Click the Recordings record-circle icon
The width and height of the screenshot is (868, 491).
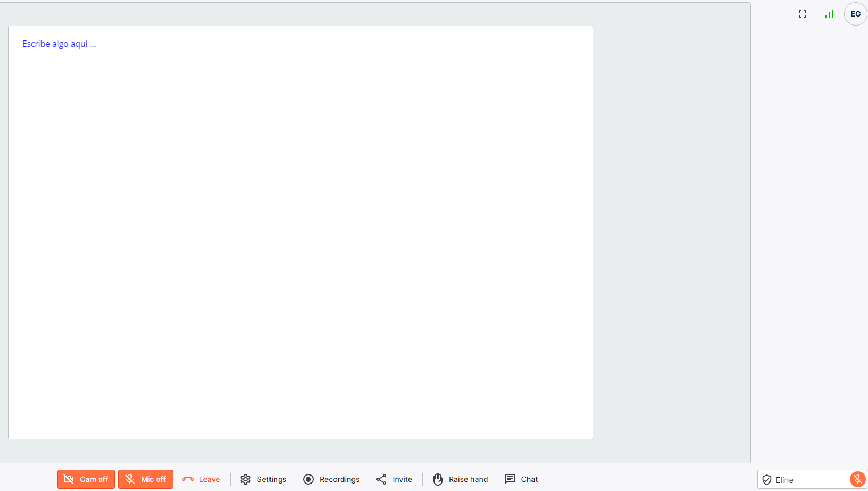coord(308,479)
